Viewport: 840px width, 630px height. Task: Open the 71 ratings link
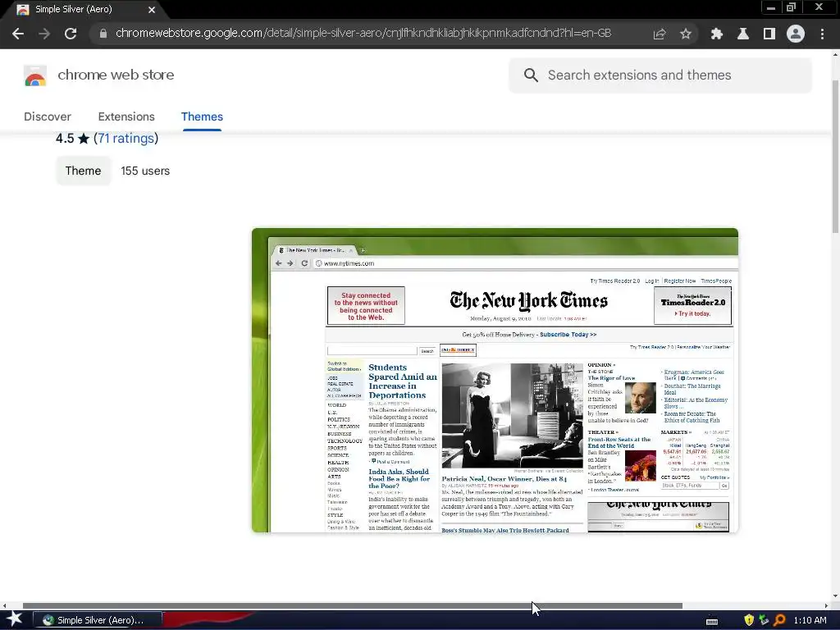[x=126, y=138]
